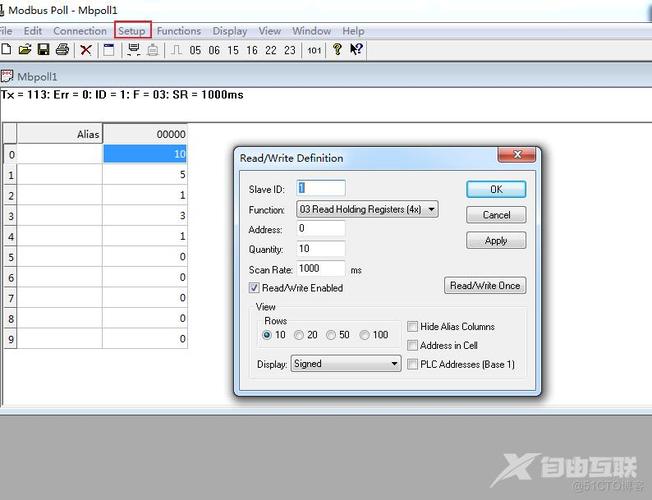Click the Address input field

(321, 228)
